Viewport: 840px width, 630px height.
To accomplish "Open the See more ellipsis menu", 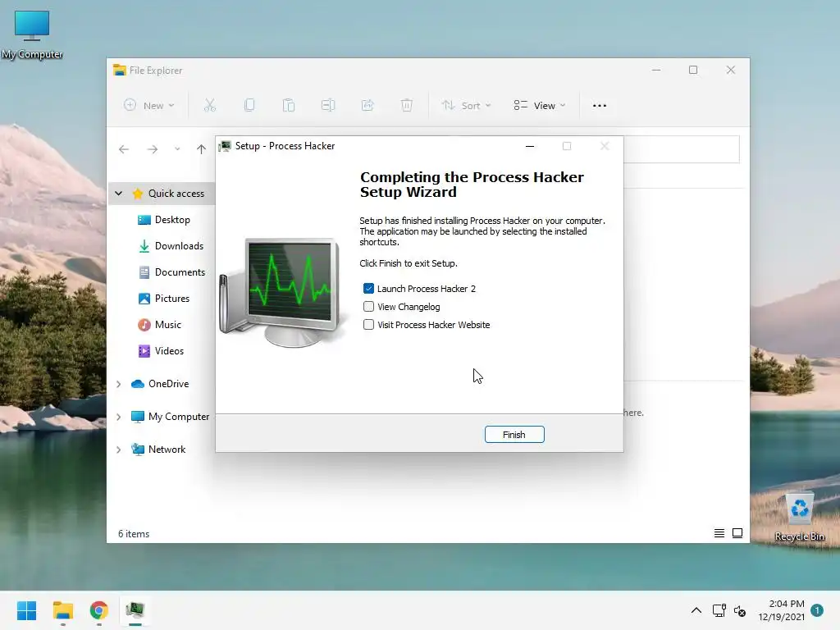I will click(x=600, y=106).
